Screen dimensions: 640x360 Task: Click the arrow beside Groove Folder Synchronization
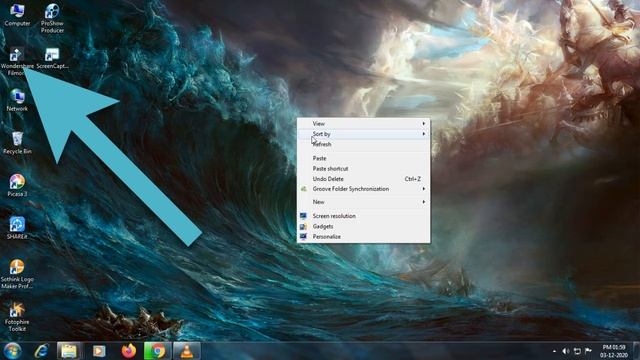tap(424, 189)
